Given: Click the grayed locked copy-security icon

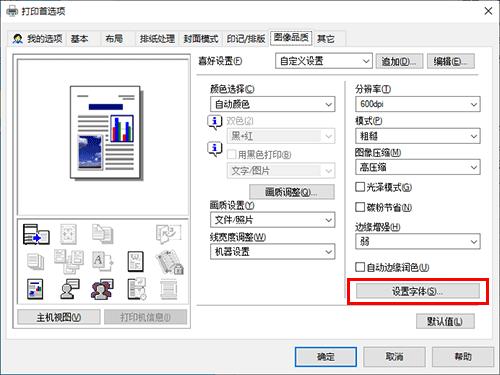Looking at the screenshot, I should point(169,262).
